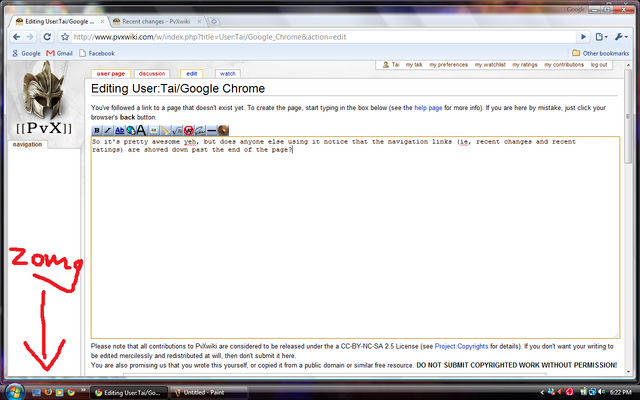640x400 pixels.
Task: Follow the Project:Copyrights link
Action: click(461, 346)
